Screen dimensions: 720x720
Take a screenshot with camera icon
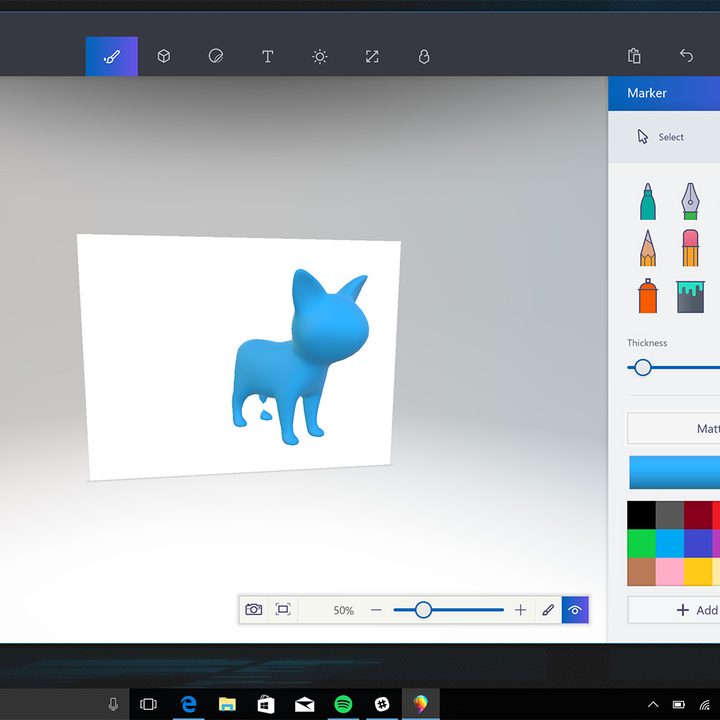tap(253, 609)
